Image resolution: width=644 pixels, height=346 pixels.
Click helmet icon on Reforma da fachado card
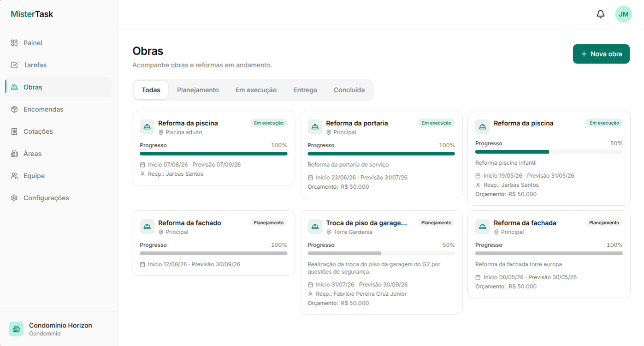(x=147, y=227)
